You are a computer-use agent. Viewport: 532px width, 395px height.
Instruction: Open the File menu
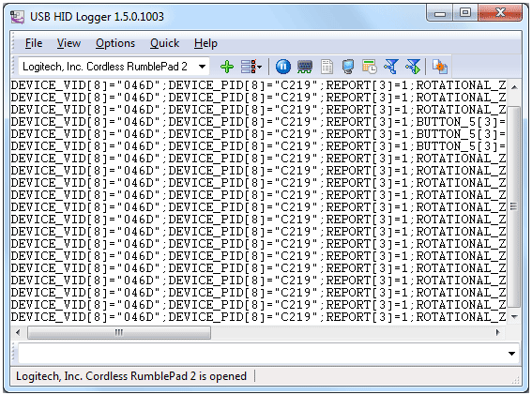point(34,43)
